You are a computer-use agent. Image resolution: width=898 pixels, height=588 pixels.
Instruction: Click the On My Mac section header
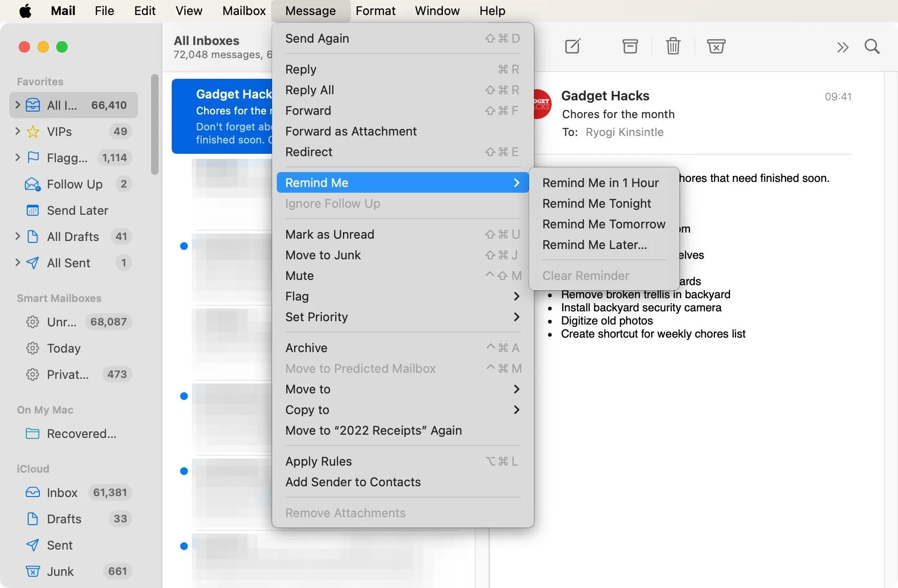(45, 410)
